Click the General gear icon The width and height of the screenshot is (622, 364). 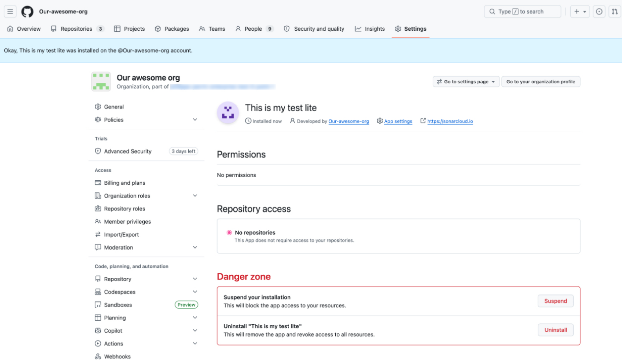98,107
